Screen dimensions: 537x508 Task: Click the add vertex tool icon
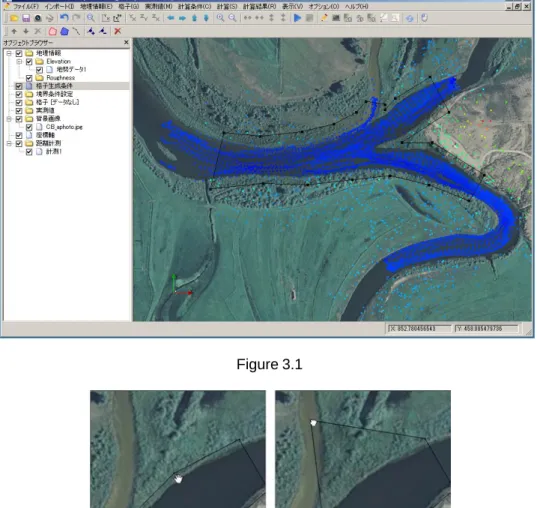(x=91, y=32)
